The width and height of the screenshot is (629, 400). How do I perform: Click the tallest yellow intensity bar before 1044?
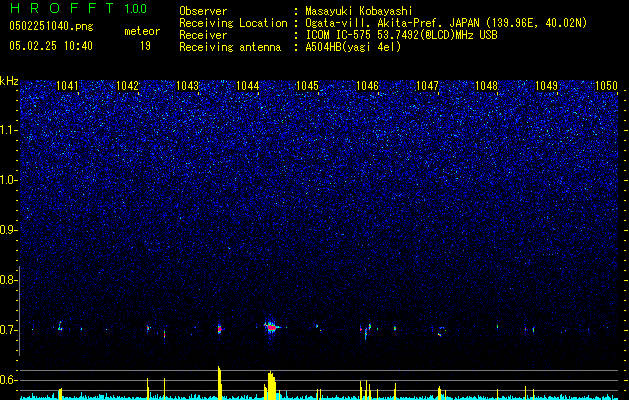click(x=219, y=383)
